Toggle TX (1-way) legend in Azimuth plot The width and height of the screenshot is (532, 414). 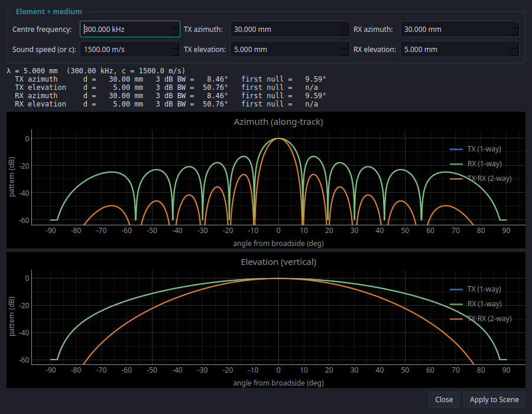click(x=475, y=149)
